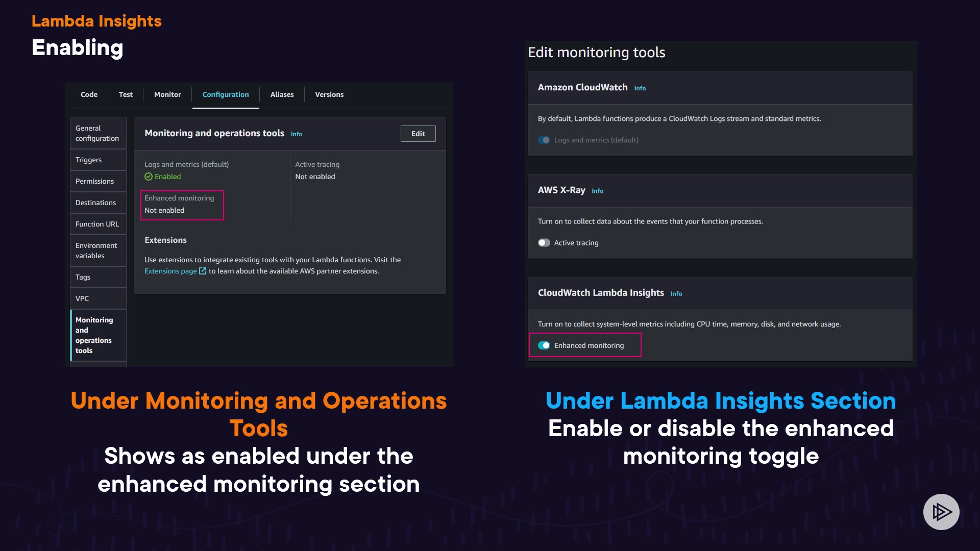The width and height of the screenshot is (980, 551).
Task: Click the Logs and metrics default toggle
Action: point(544,140)
